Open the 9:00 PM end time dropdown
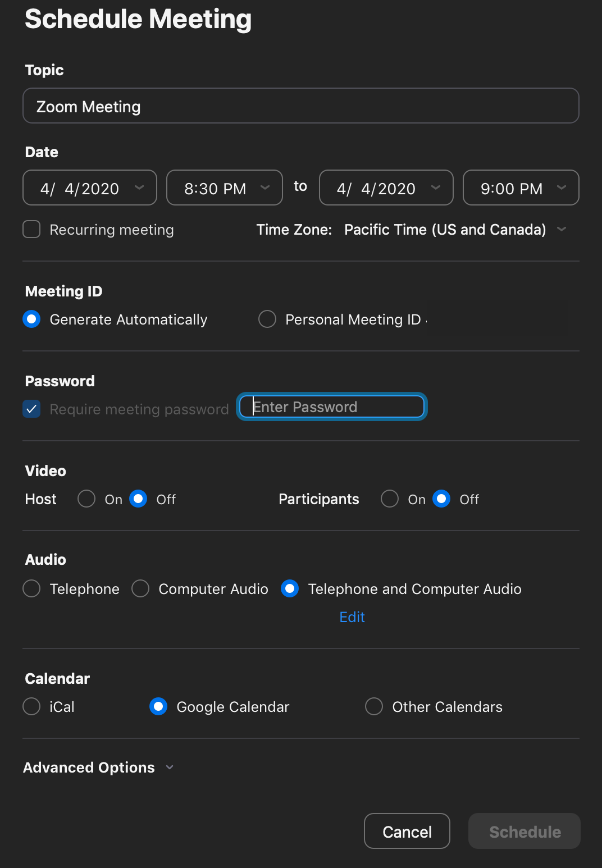This screenshot has height=868, width=602. coord(521,188)
